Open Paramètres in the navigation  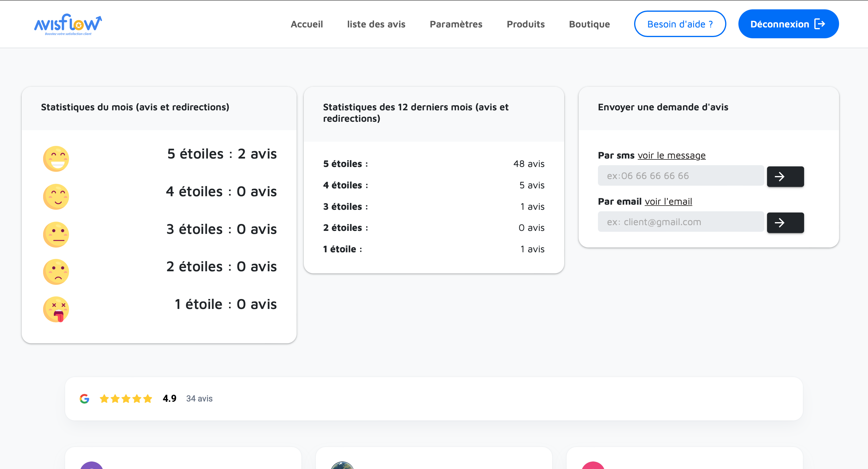point(456,24)
